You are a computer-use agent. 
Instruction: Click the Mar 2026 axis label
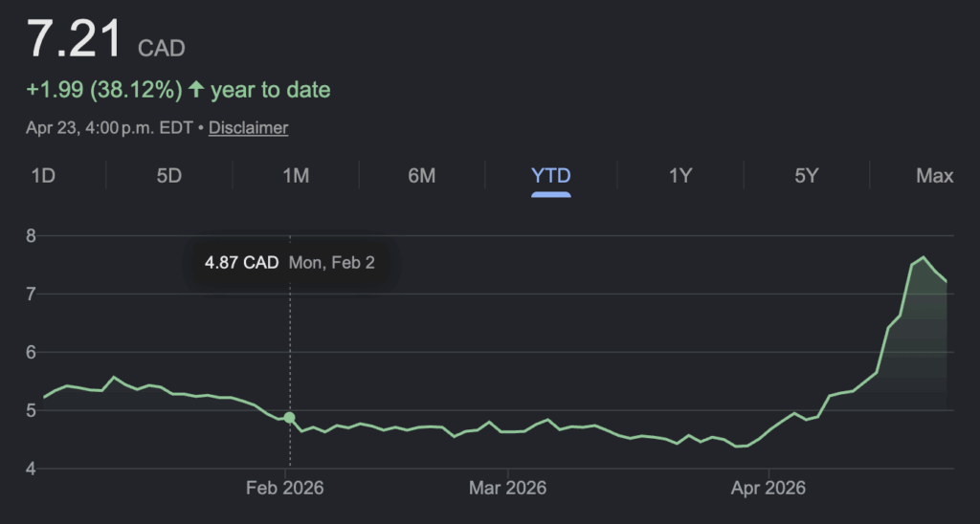[506, 488]
